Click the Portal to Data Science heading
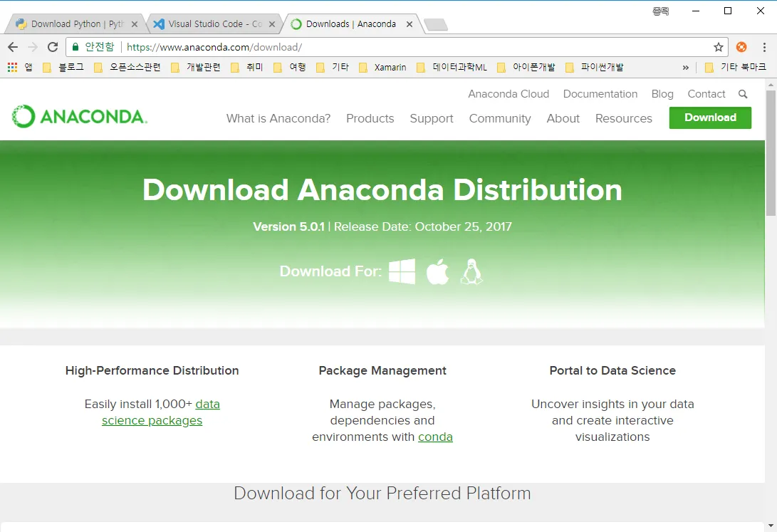Viewport: 777px width, 532px height. pyautogui.click(x=612, y=370)
